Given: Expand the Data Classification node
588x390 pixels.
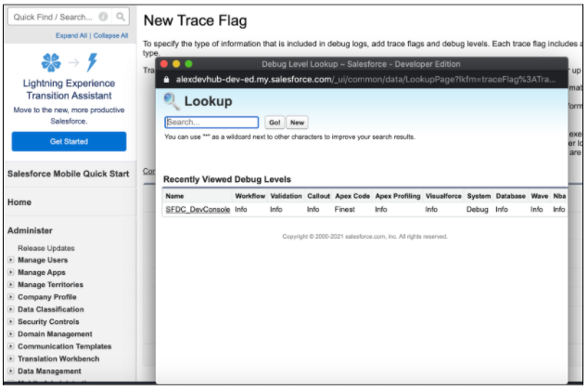Looking at the screenshot, I should click(12, 310).
